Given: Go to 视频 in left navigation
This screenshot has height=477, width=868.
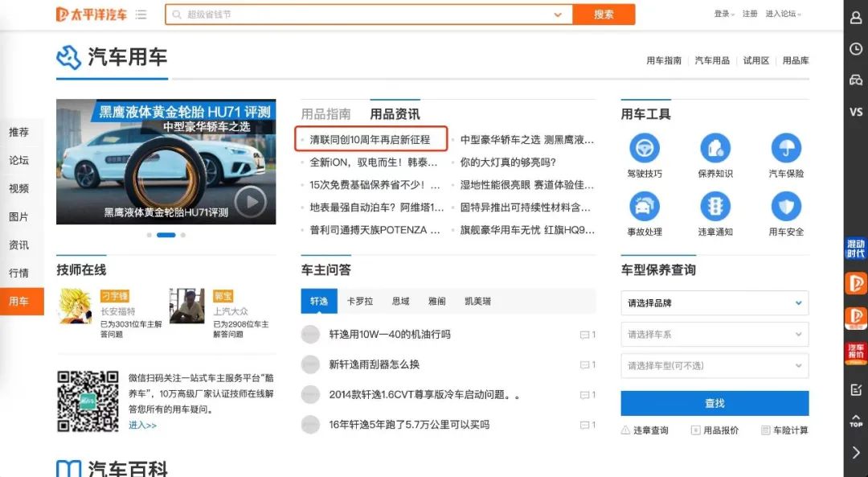Looking at the screenshot, I should click(x=18, y=188).
